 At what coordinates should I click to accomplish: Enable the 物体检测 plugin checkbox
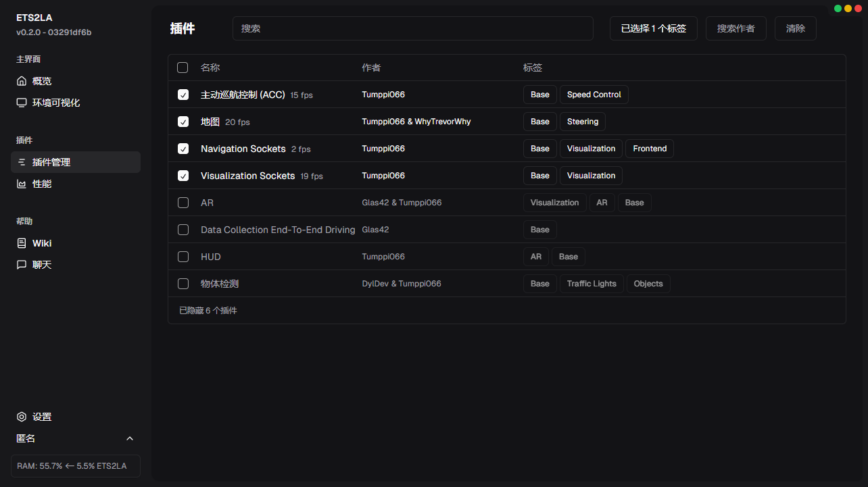(x=183, y=284)
